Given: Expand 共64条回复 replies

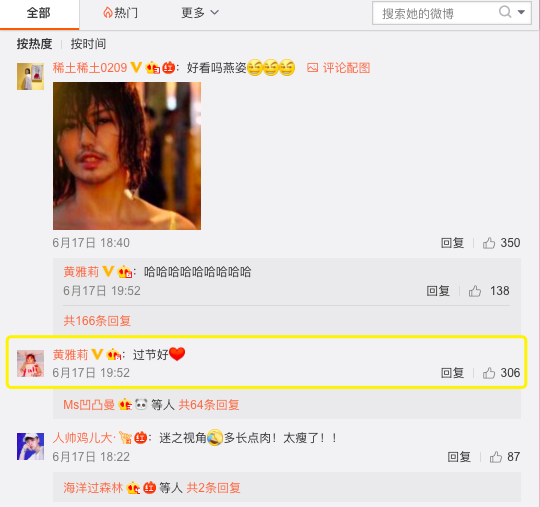Looking at the screenshot, I should (209, 405).
